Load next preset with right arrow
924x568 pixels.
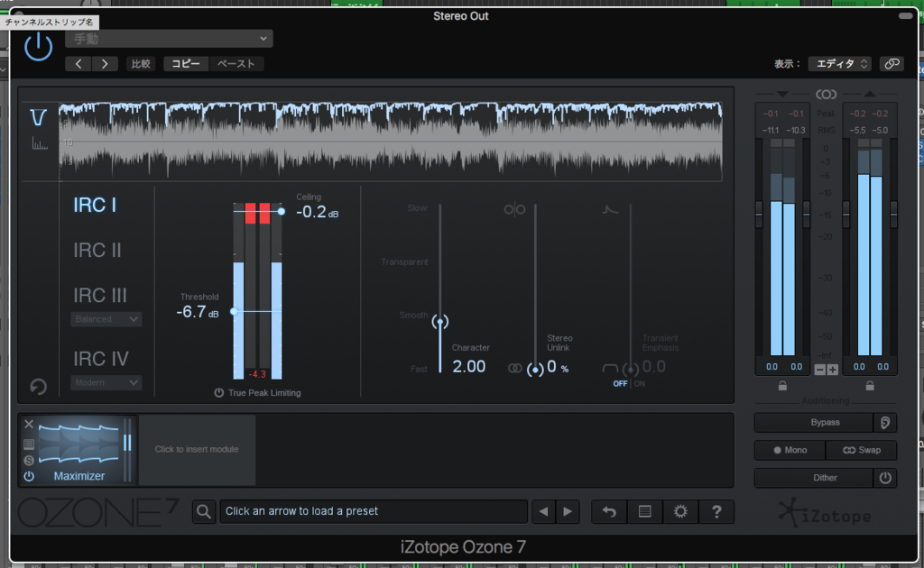click(568, 511)
